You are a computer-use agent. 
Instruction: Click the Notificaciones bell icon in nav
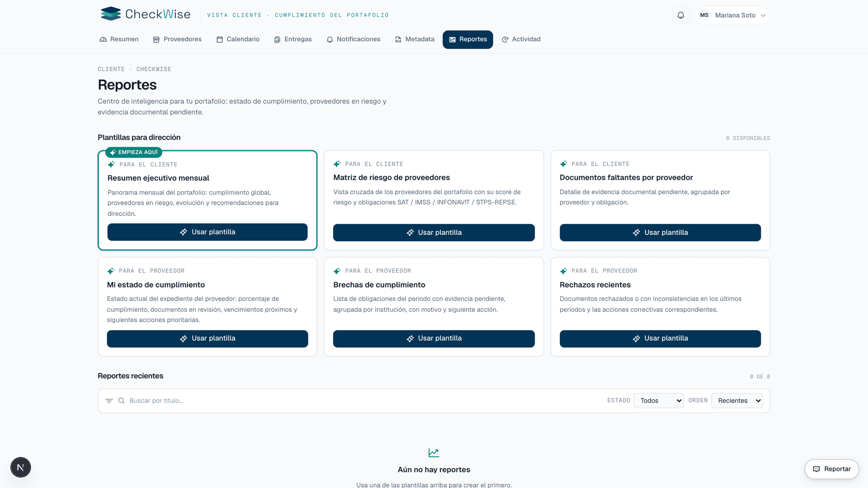pos(330,40)
